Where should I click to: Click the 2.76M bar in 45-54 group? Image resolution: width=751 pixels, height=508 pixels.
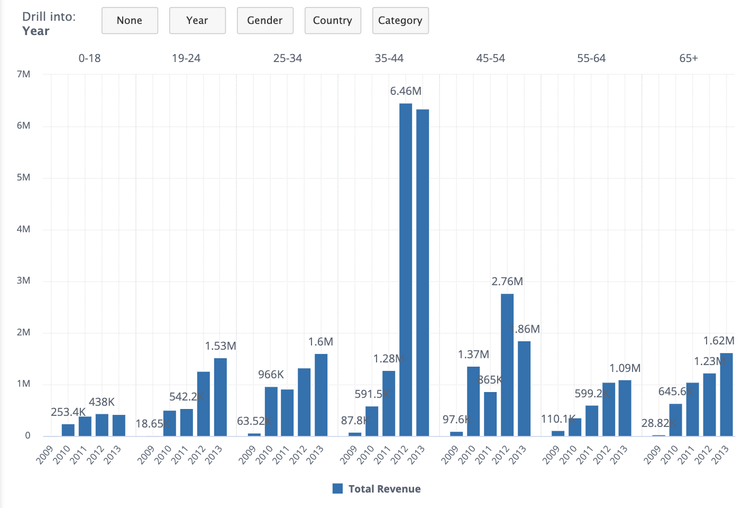(x=507, y=365)
